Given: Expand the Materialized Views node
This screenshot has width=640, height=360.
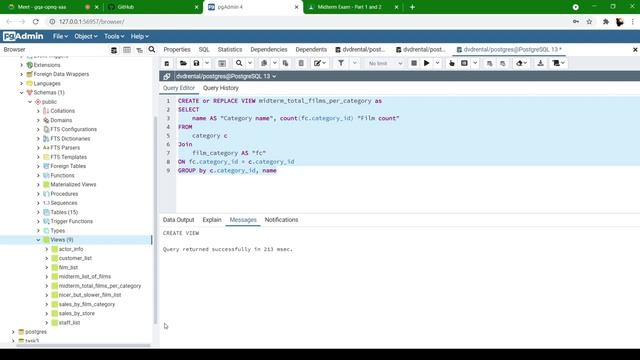Looking at the screenshot, I should [38, 184].
